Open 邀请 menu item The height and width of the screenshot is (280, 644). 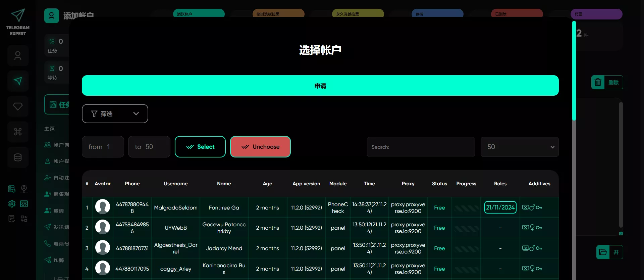[x=54, y=211]
